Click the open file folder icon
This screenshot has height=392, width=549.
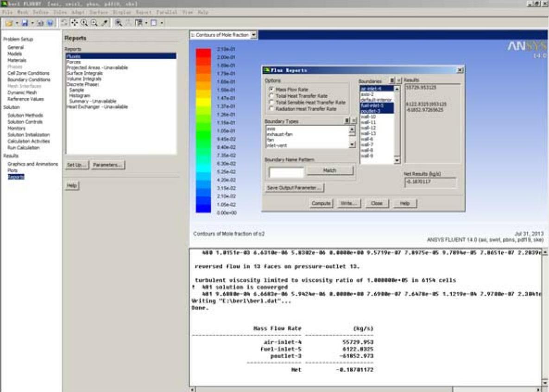tap(9, 22)
